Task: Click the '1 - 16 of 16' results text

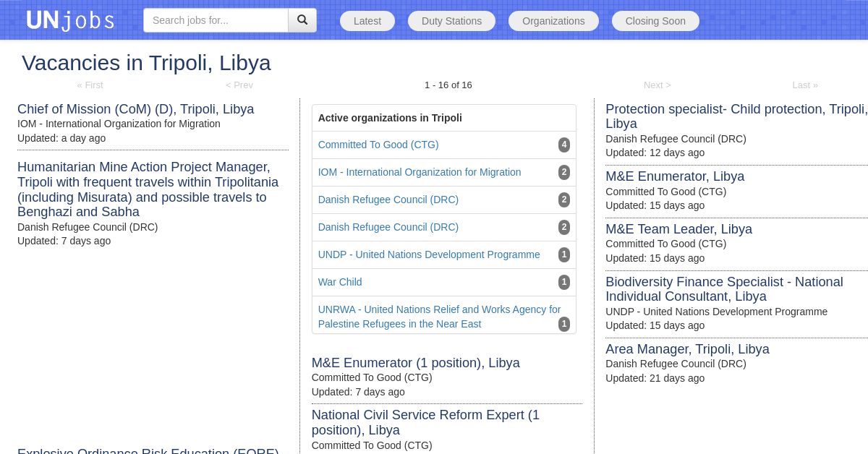Action: tap(448, 85)
